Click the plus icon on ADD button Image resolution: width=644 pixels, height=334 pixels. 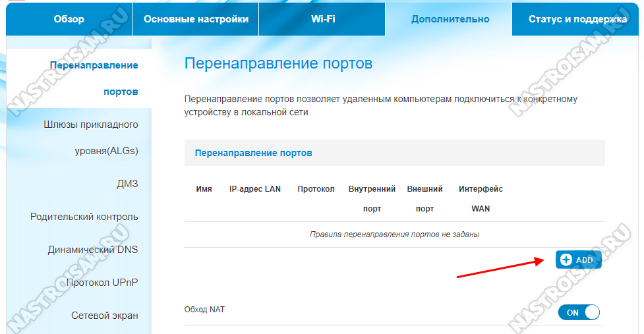click(566, 260)
